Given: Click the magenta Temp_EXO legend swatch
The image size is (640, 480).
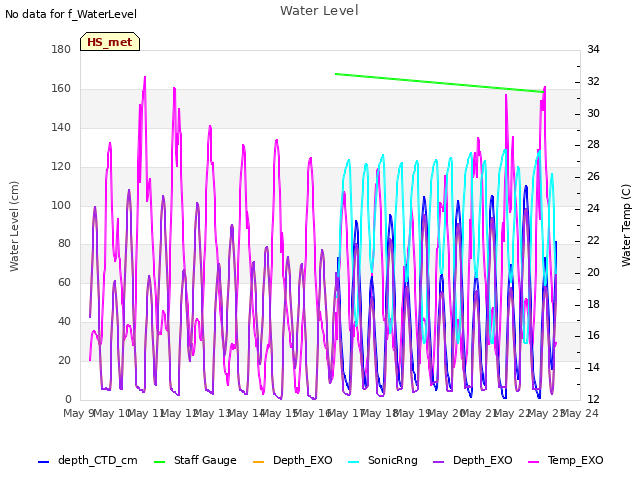Looking at the screenshot, I should click(533, 462).
